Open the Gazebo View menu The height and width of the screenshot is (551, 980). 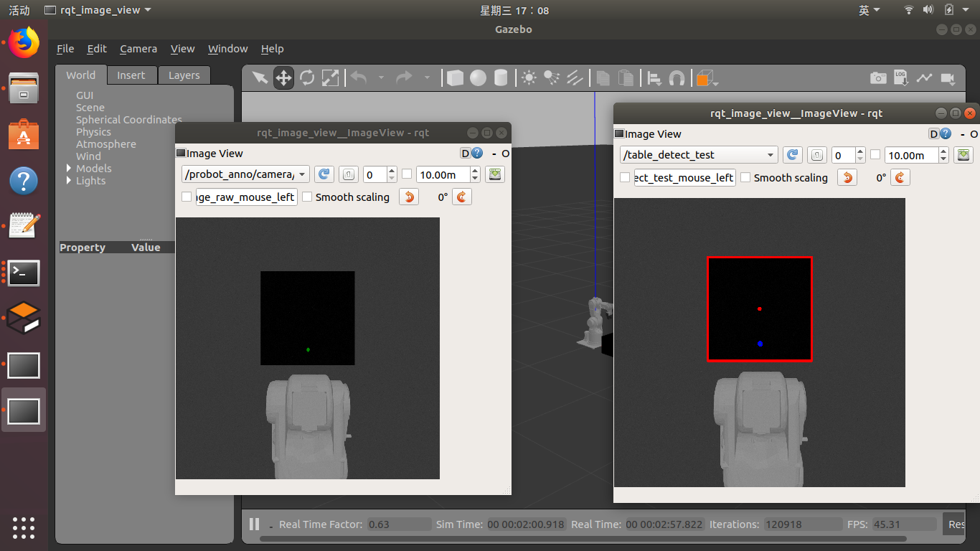click(x=182, y=49)
